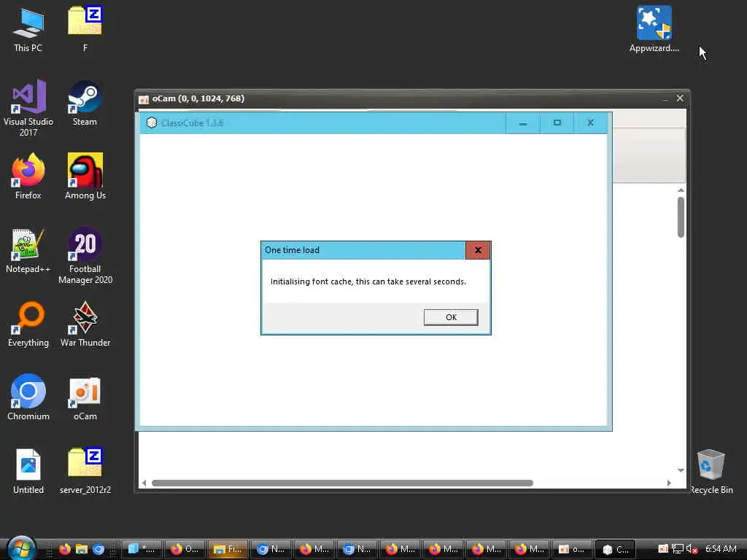Switch to the oCam taskbar button
Screen dimensions: 747x560
pos(572,549)
